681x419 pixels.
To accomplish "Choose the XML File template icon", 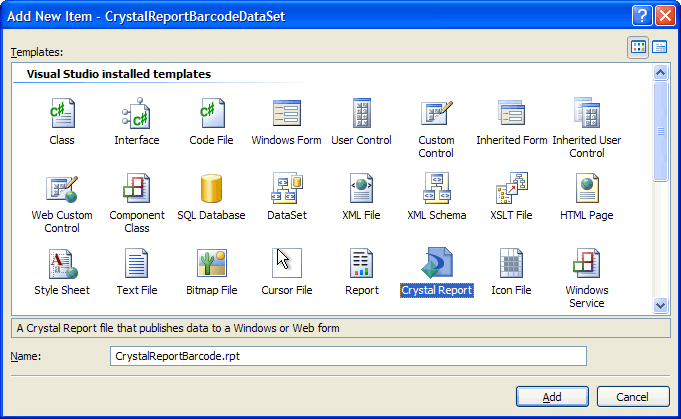I will (361, 188).
